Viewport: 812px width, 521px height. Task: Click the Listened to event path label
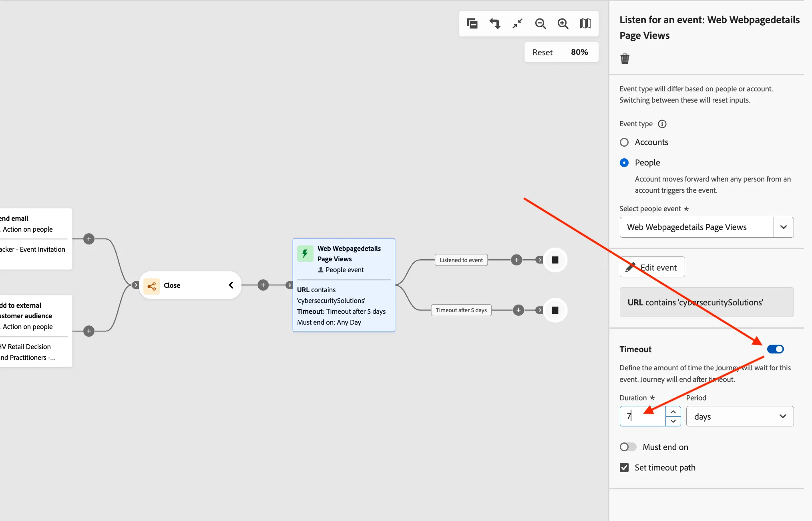point(461,260)
